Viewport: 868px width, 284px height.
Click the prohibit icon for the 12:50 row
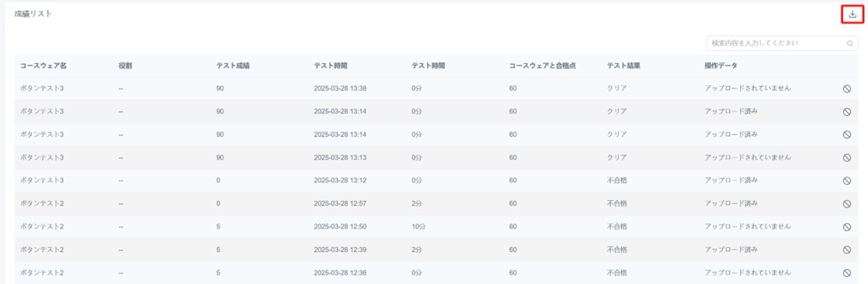coord(846,227)
